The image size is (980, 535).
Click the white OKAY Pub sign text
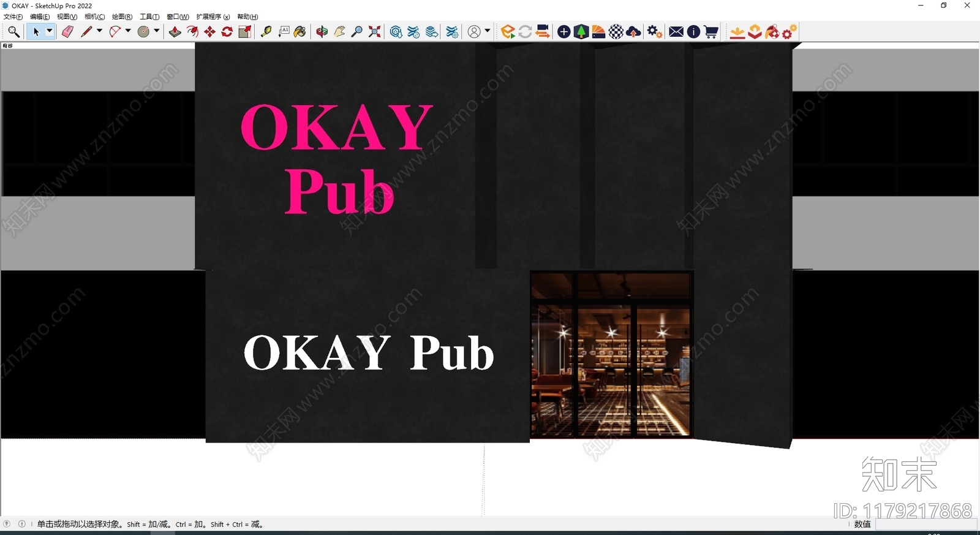[369, 353]
